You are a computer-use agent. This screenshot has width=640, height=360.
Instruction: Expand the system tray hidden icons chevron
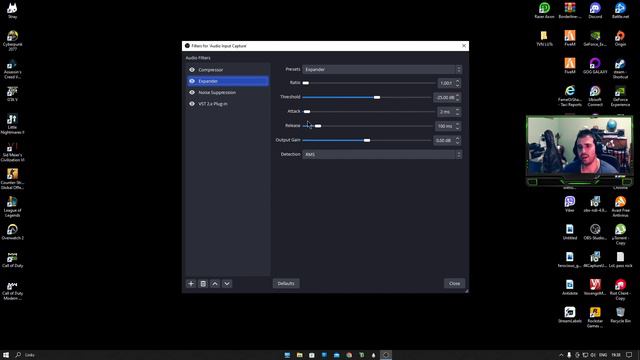[561, 355]
